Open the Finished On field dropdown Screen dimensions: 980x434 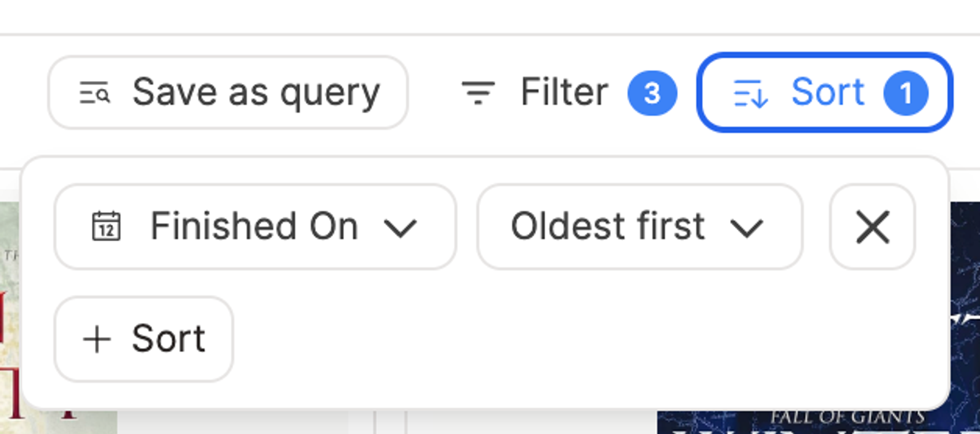pyautogui.click(x=255, y=227)
